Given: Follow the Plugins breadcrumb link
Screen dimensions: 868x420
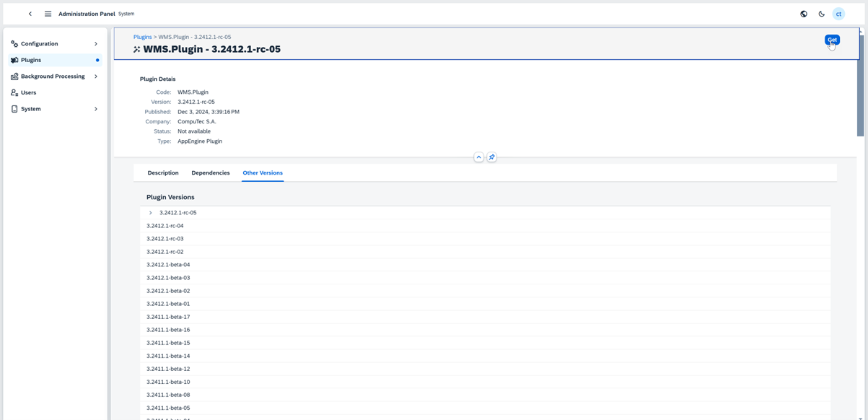Looking at the screenshot, I should (142, 37).
